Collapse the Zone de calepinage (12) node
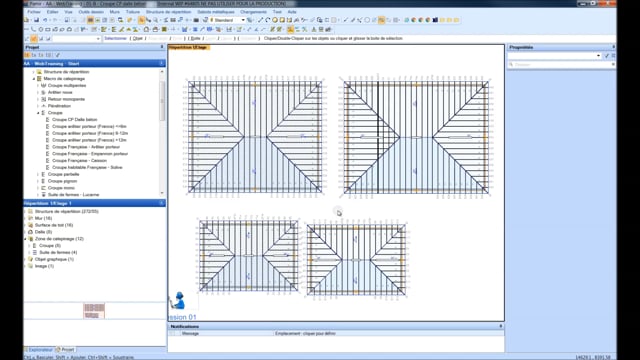The height and width of the screenshot is (360, 640). (25, 239)
